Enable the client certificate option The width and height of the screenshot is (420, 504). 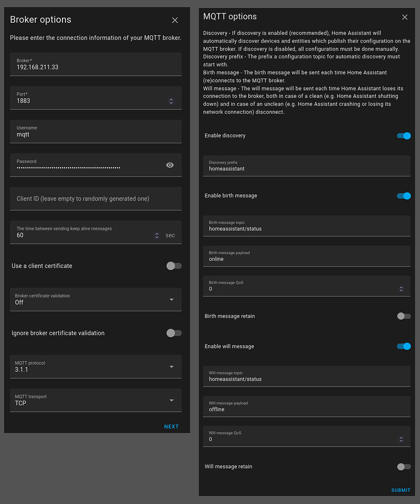(x=174, y=266)
